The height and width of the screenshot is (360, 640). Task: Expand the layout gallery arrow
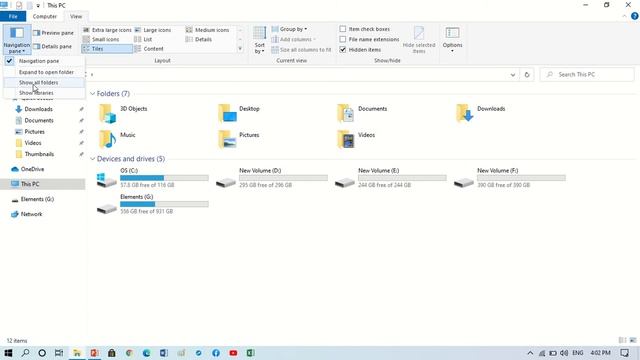click(x=240, y=49)
